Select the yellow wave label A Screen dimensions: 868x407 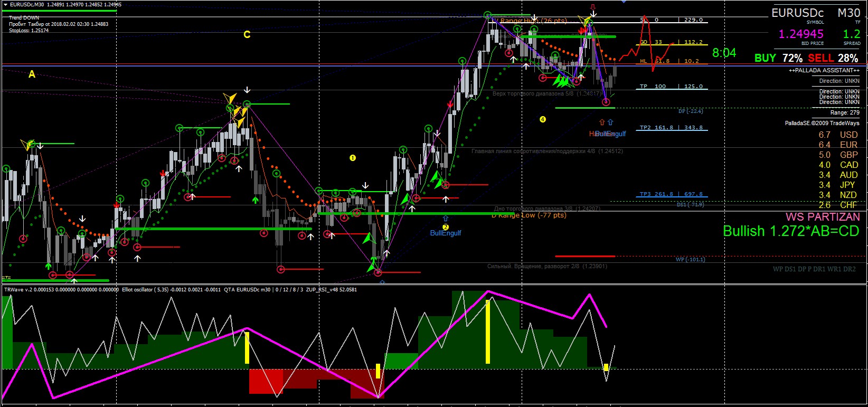(x=32, y=75)
